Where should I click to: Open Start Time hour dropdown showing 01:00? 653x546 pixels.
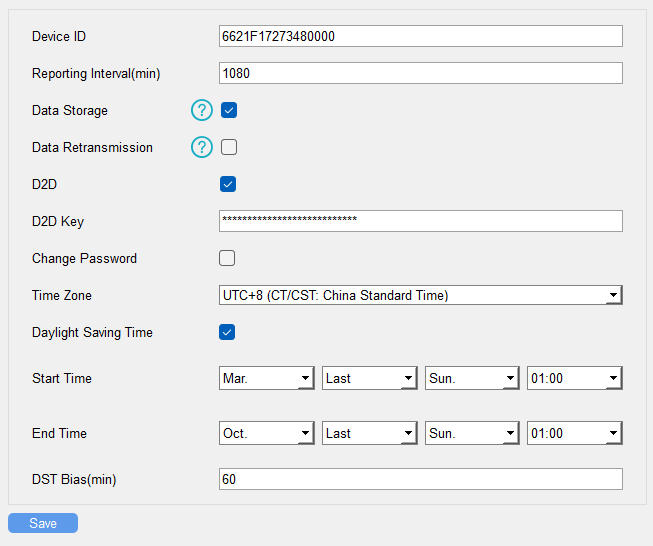[x=574, y=379]
